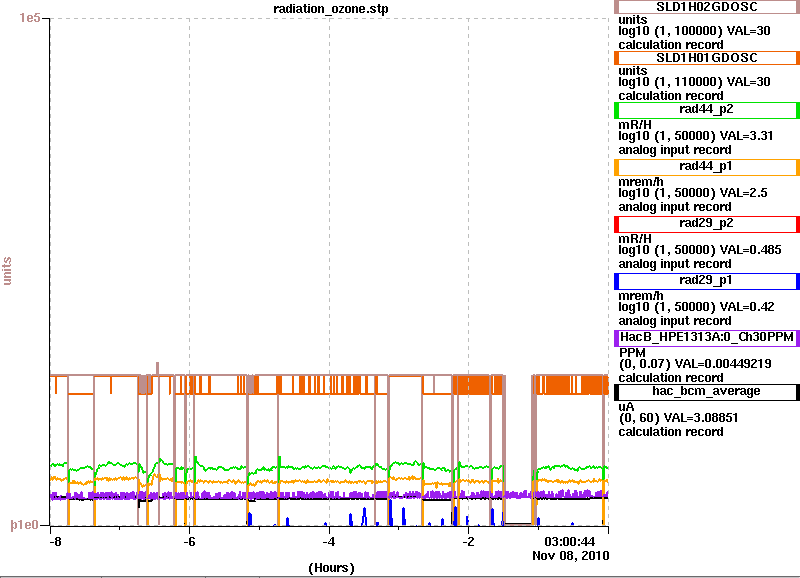The image size is (800, 578).
Task: Choose the rad44_p2 curve legend box
Action: coord(707,110)
